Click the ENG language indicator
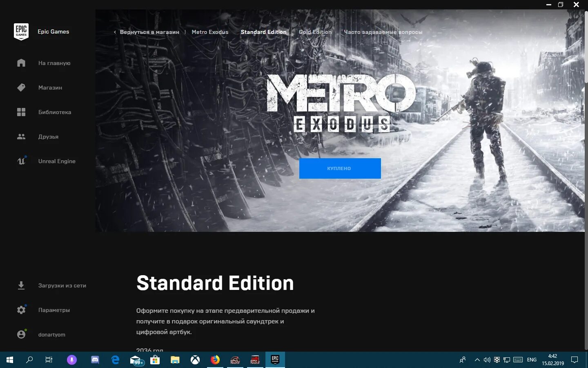 pyautogui.click(x=532, y=360)
